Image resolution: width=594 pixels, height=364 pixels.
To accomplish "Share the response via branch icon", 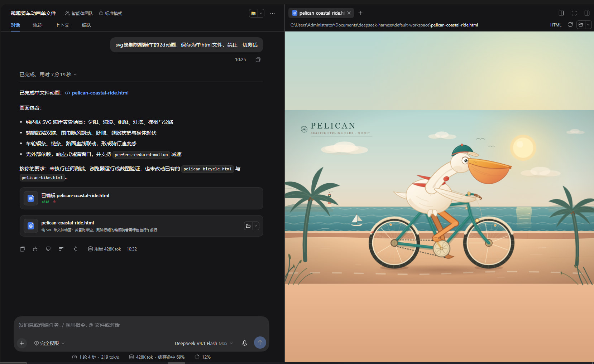I will point(74,249).
